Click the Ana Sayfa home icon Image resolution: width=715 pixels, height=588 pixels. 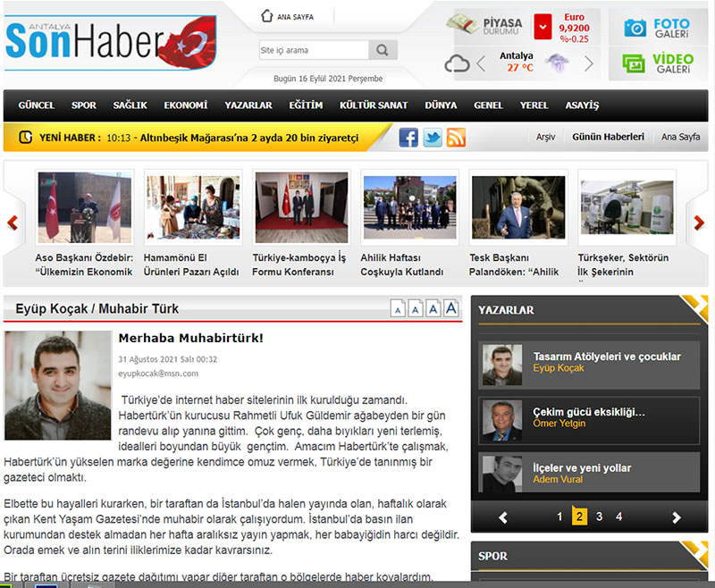[x=266, y=16]
